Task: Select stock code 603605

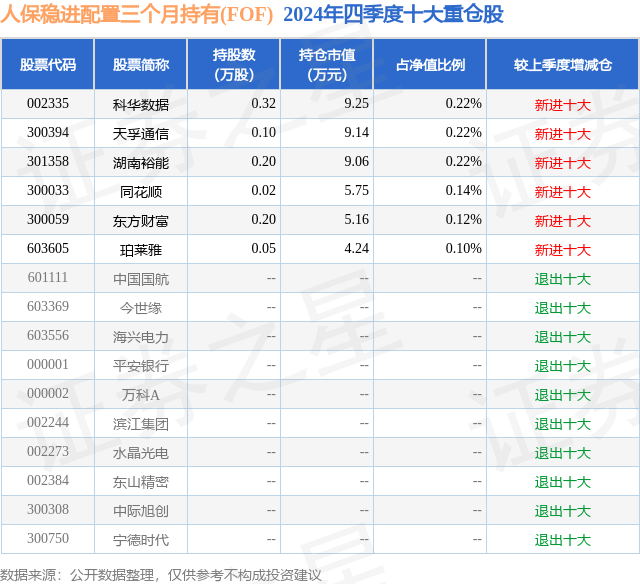Action: 48,249
